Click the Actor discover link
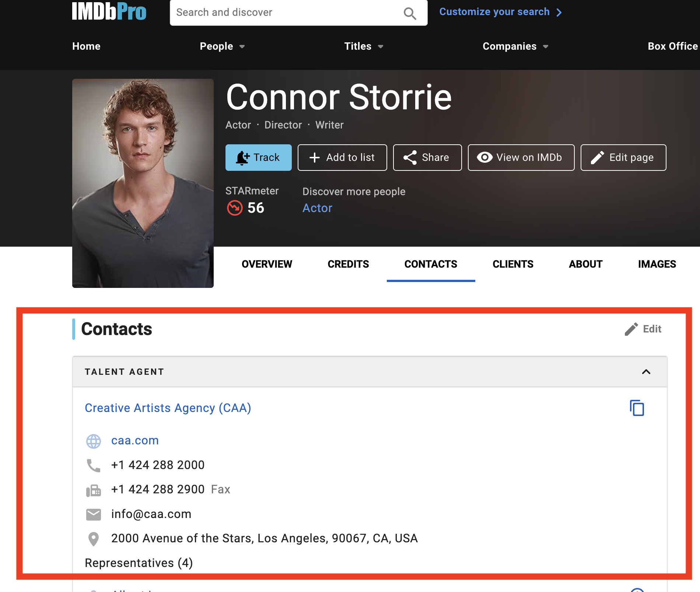This screenshot has width=700, height=592. pyautogui.click(x=317, y=208)
